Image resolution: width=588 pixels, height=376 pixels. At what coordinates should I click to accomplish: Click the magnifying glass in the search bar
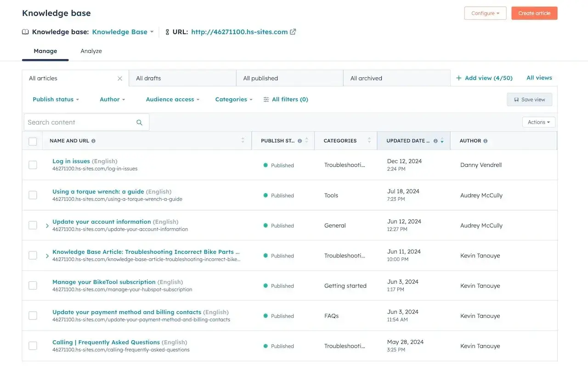pos(139,122)
